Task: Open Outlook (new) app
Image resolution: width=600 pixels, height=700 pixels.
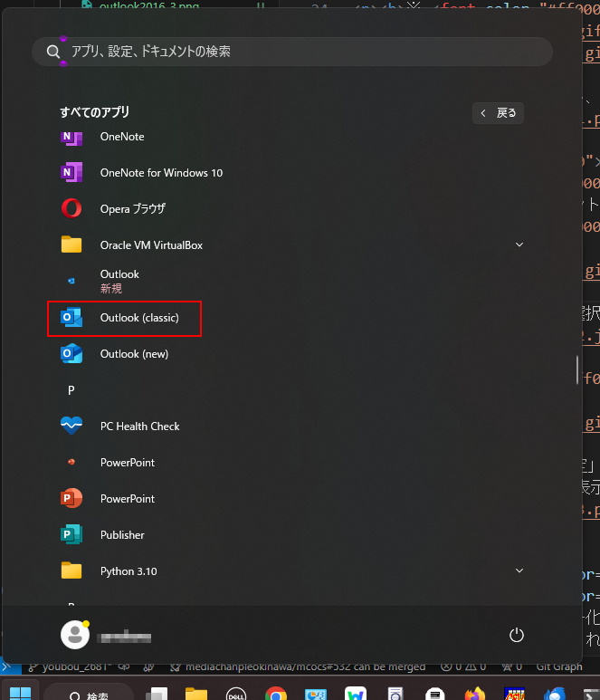Action: [x=134, y=354]
